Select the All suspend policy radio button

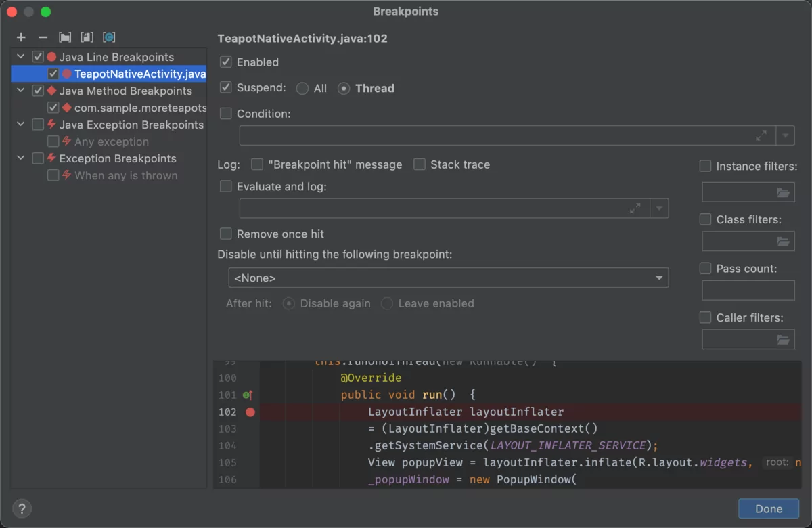tap(302, 88)
